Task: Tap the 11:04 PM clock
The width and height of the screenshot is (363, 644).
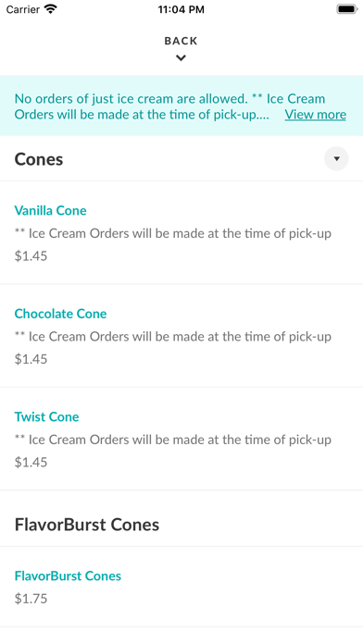Action: coord(181,9)
